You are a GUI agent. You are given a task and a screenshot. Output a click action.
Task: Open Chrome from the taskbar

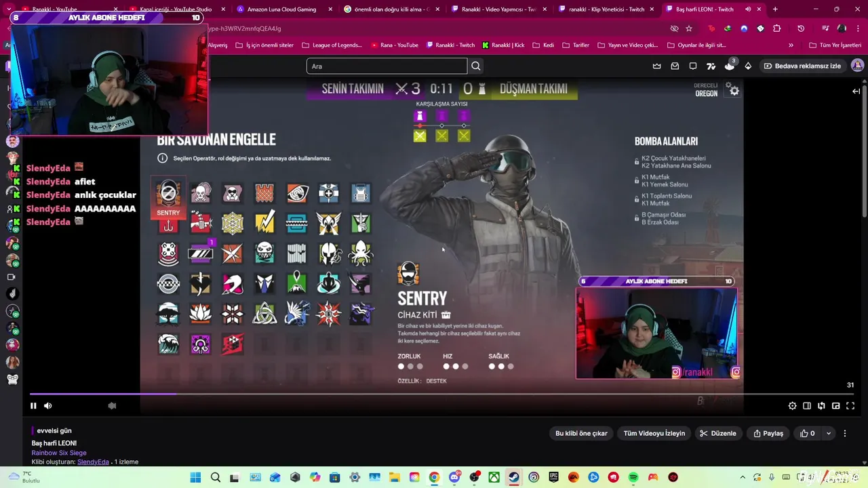pos(434,478)
